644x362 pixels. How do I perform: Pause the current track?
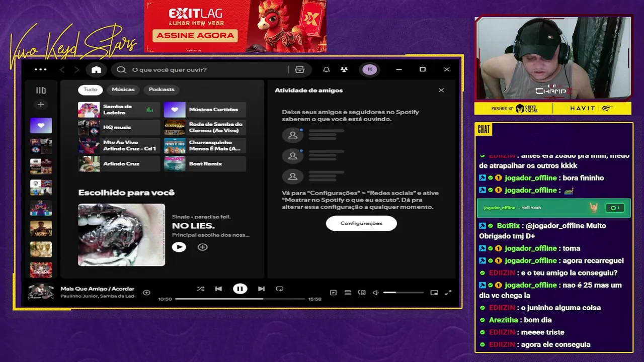[x=240, y=289]
